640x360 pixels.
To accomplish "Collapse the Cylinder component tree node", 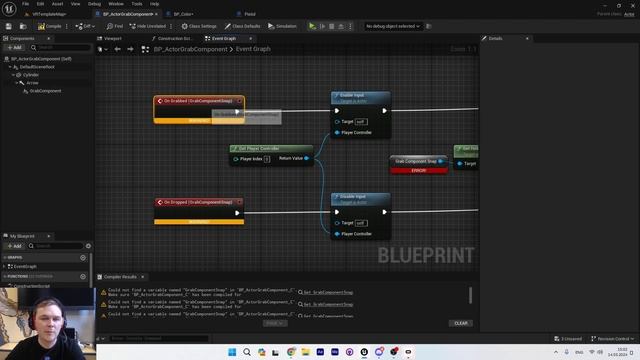I will (13, 75).
